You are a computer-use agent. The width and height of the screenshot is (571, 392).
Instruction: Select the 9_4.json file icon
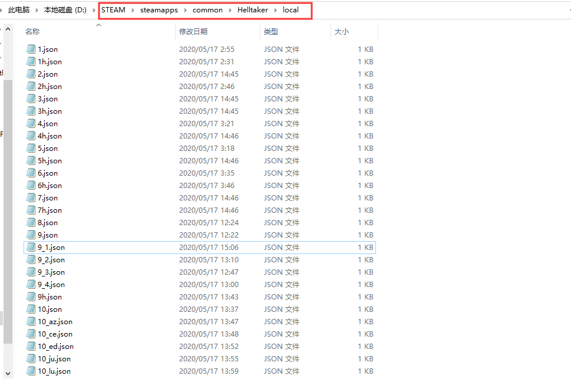[31, 285]
